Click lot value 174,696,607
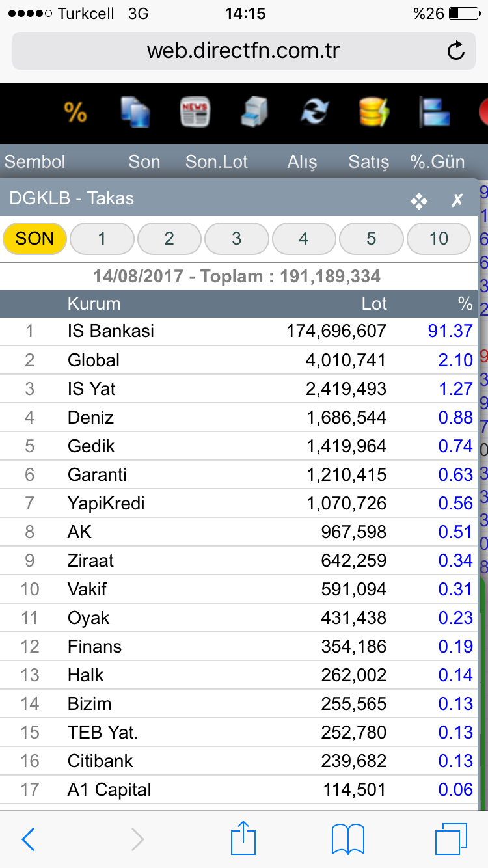488x868 pixels. point(336,331)
